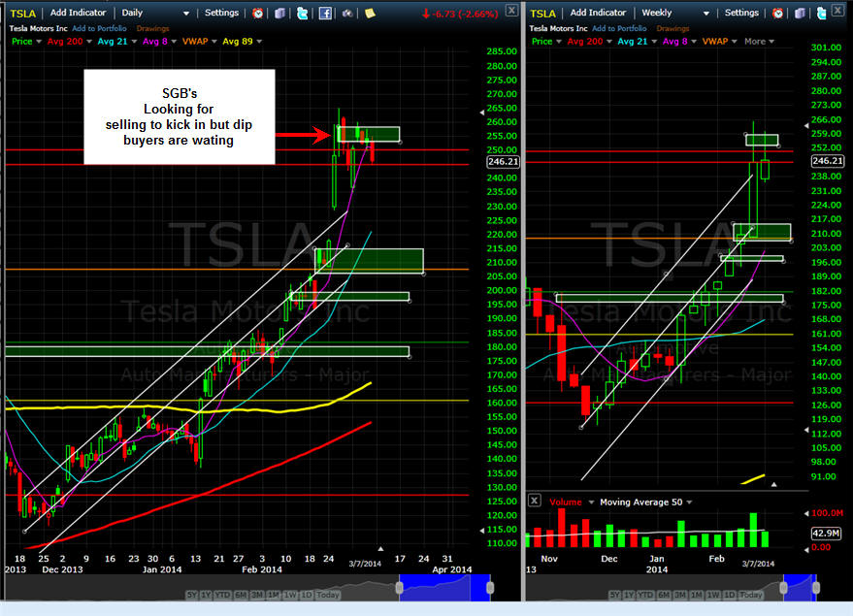Click Add Indicator in Weekly chart
853x616 pixels.
pos(598,13)
